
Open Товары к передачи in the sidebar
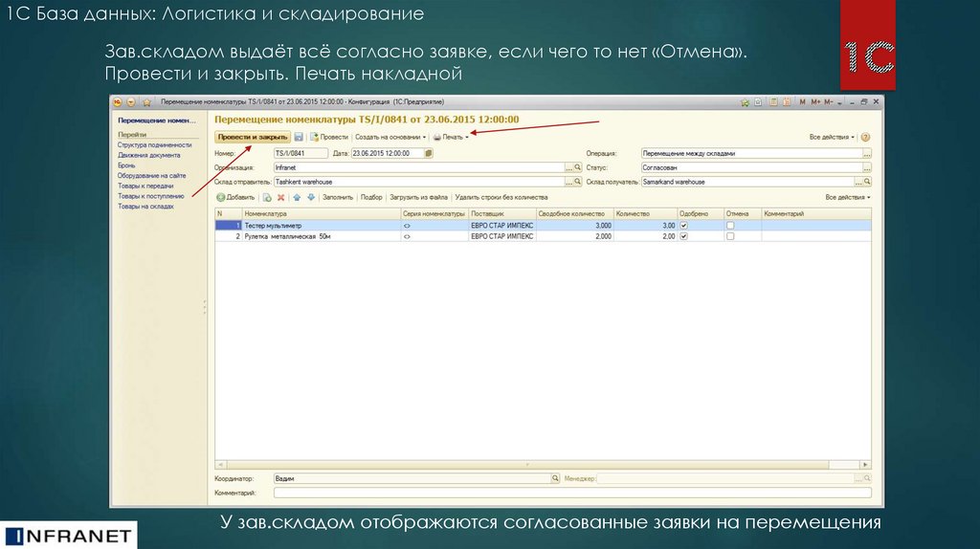point(145,186)
